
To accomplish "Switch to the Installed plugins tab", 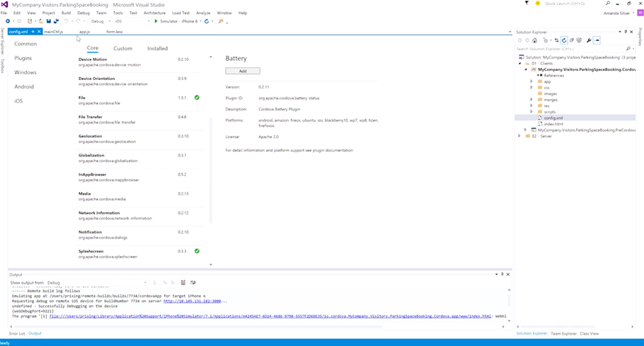I will click(157, 48).
